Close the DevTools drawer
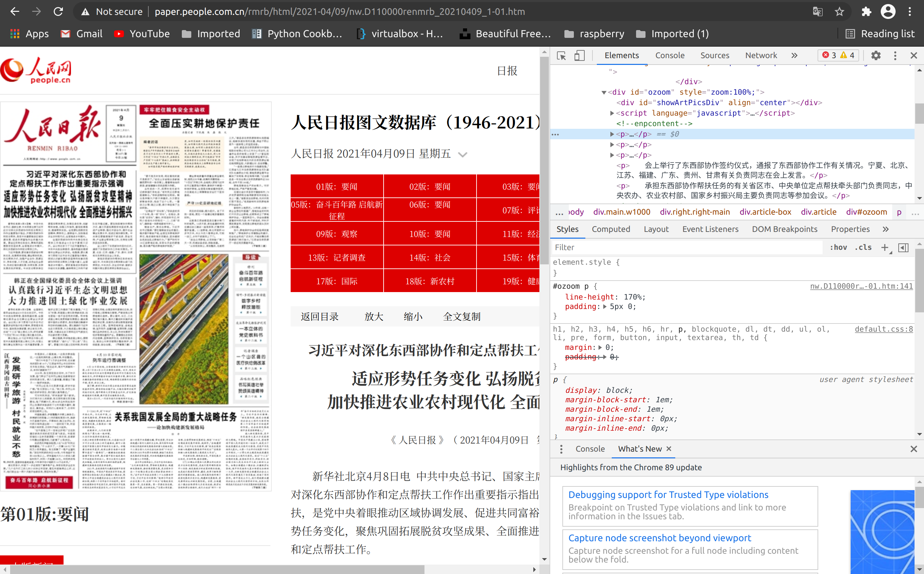This screenshot has height=574, width=924. click(914, 449)
